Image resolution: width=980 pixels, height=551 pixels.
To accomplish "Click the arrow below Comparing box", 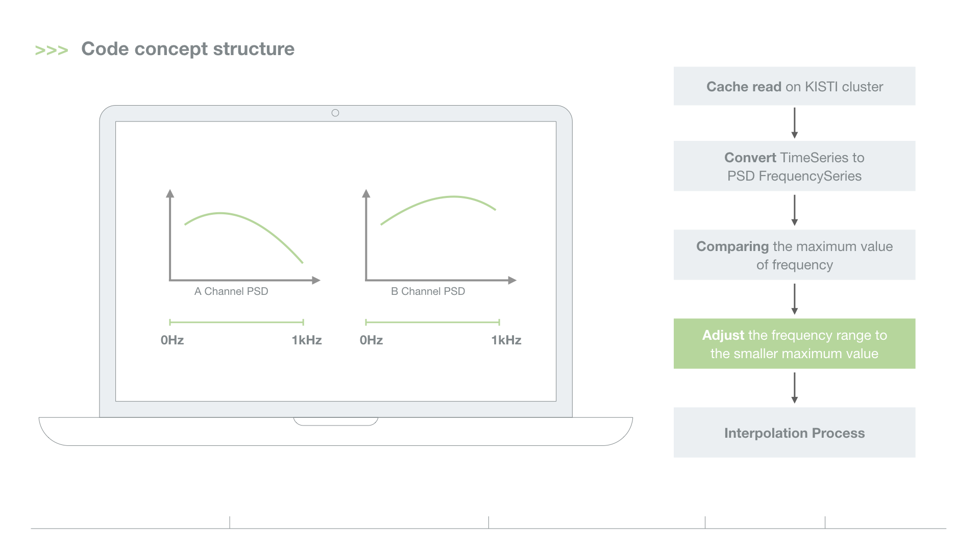I will coord(794,299).
